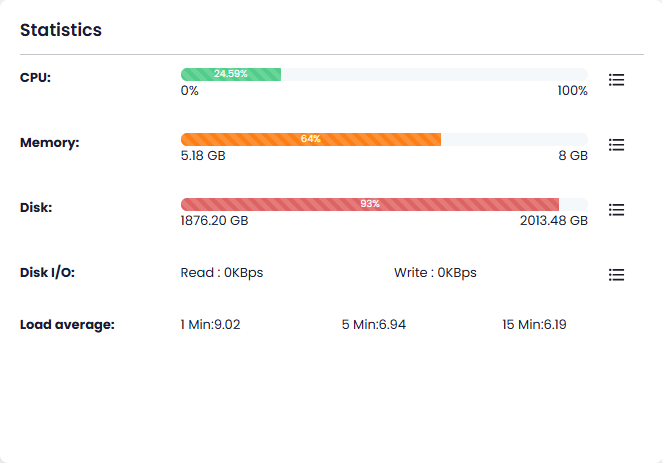Click the 5.18 GB used memory text
The width and height of the screenshot is (662, 463).
click(203, 156)
